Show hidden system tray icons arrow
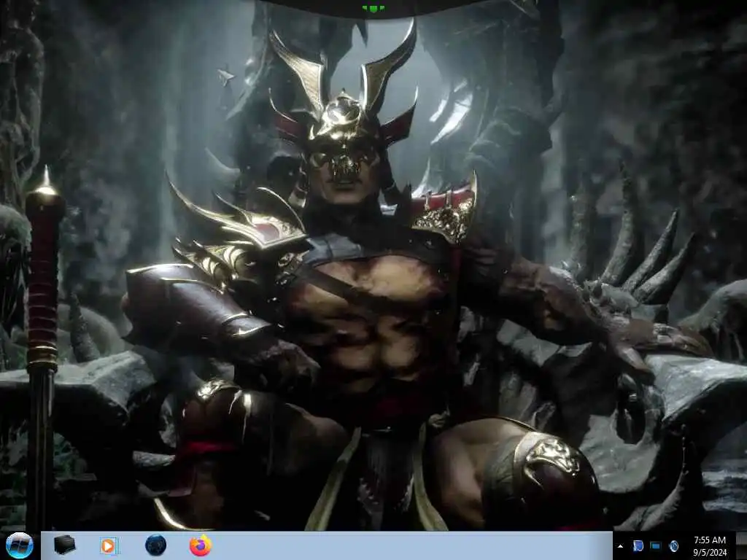Viewport: 747px width, 560px height. tap(620, 546)
